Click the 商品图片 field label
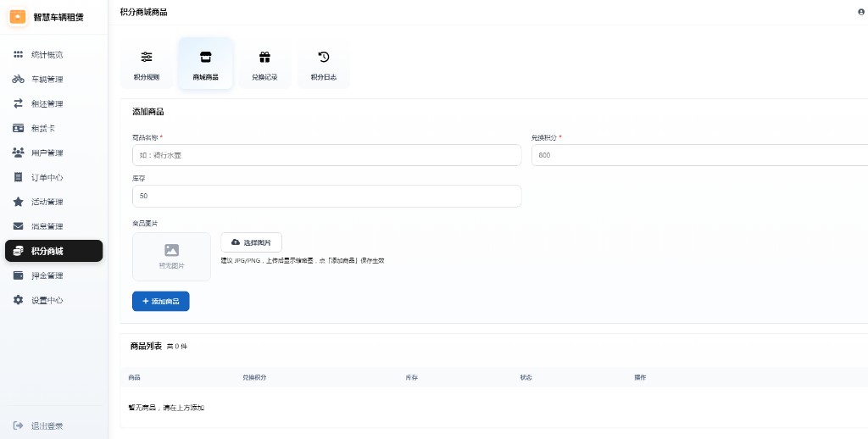 coord(145,224)
